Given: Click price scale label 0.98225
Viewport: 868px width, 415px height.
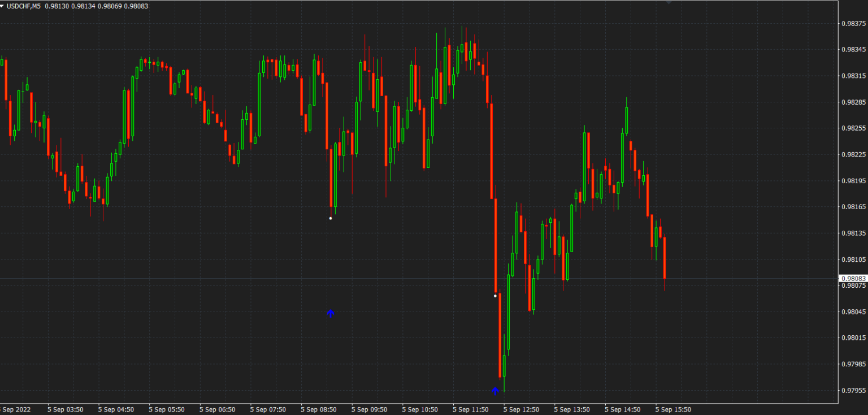Looking at the screenshot, I should (x=853, y=154).
